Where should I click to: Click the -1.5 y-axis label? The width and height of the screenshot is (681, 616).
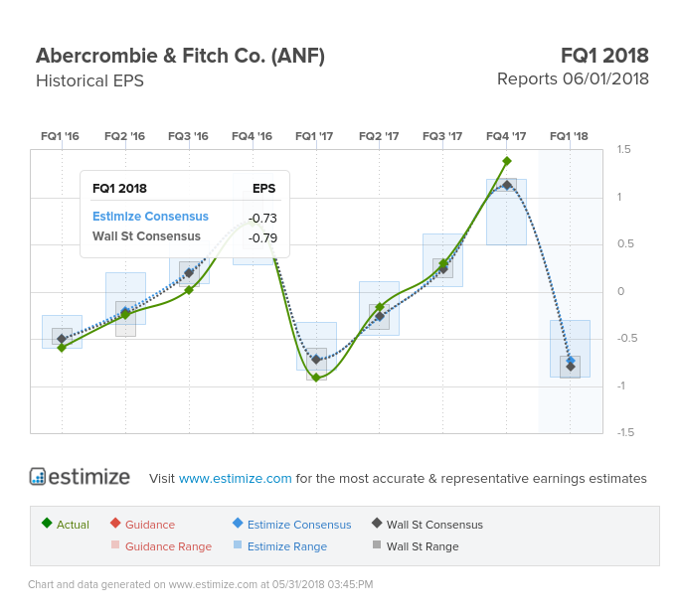[625, 432]
